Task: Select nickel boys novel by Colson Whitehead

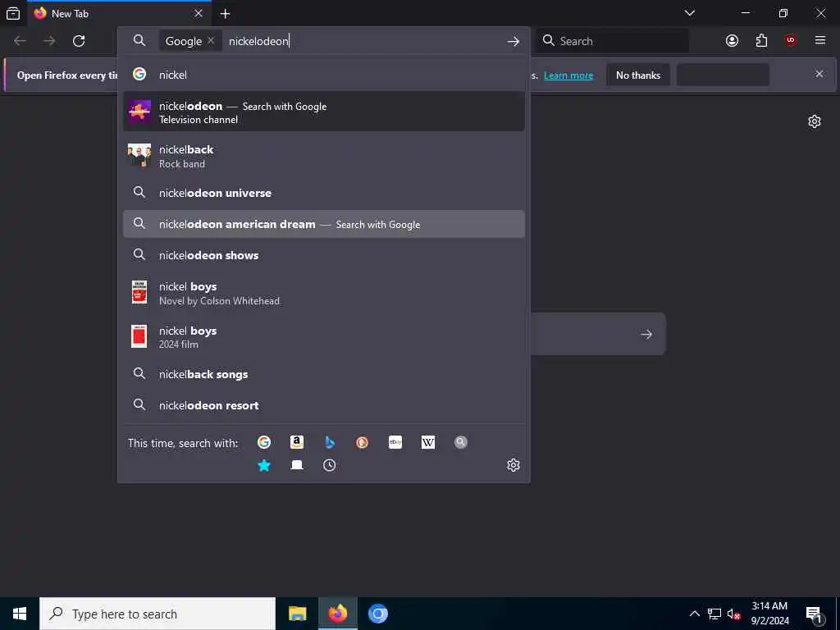Action: pyautogui.click(x=323, y=293)
